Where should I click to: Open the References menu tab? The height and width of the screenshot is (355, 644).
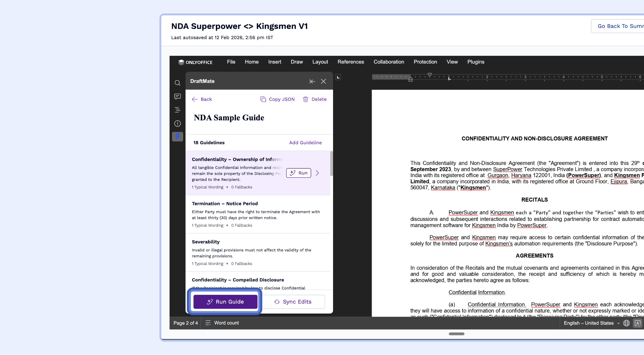pyautogui.click(x=351, y=62)
